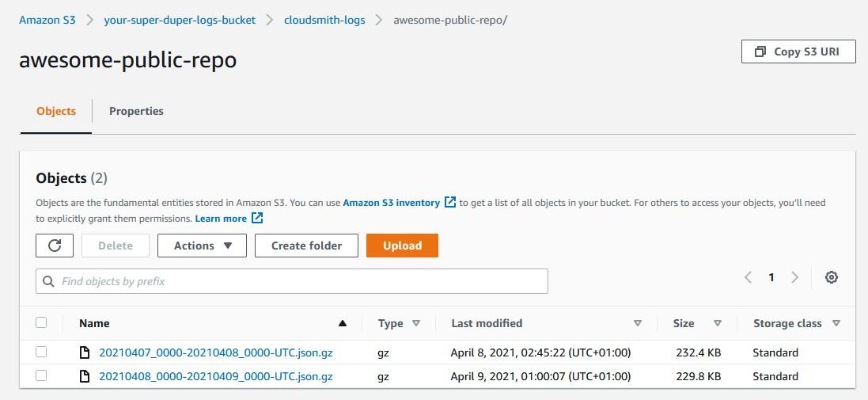Go to previous page with left chevron

[x=748, y=277]
